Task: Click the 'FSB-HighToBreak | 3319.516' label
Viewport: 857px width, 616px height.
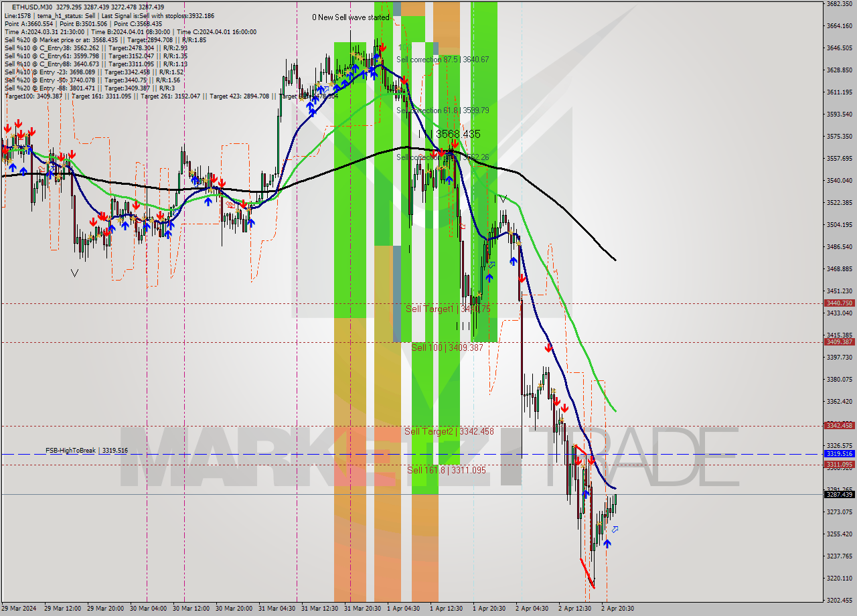Action: click(86, 451)
